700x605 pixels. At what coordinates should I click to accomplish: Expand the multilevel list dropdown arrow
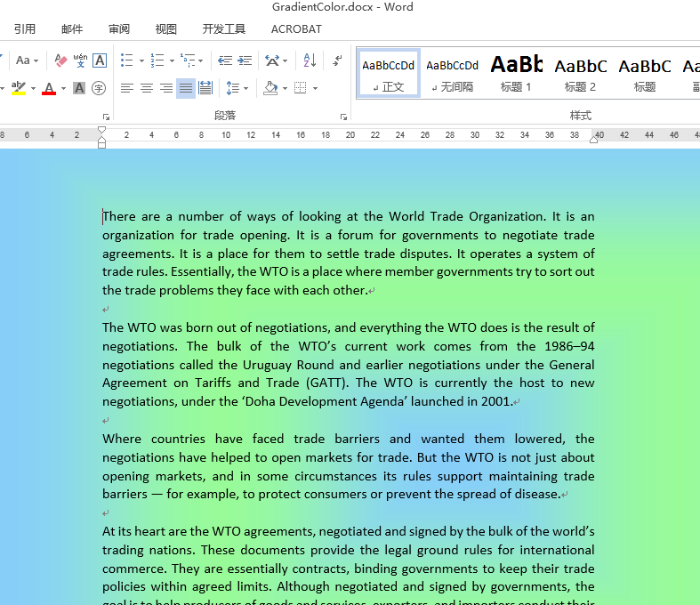pos(201,60)
